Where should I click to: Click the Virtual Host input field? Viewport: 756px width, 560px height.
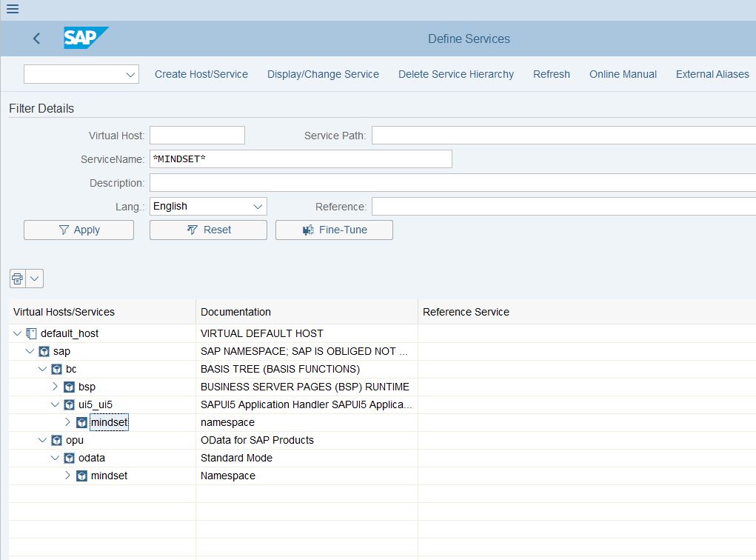(197, 136)
